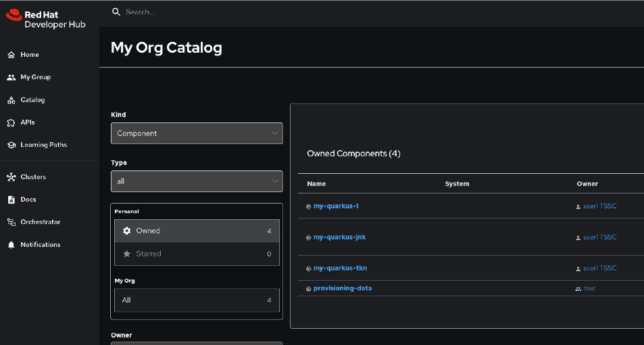Click the component icon beside provisioning-data
The height and width of the screenshot is (345, 644).
[x=308, y=289]
